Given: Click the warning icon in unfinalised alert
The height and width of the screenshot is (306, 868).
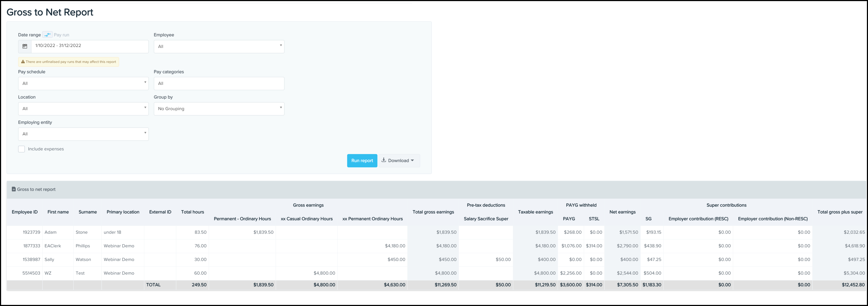Looking at the screenshot, I should click(23, 62).
